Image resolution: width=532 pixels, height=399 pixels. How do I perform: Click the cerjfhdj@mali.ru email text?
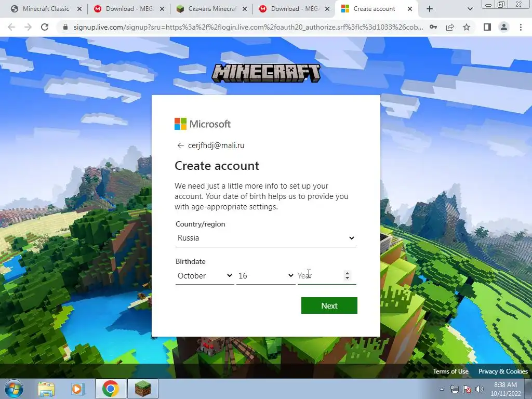point(216,145)
